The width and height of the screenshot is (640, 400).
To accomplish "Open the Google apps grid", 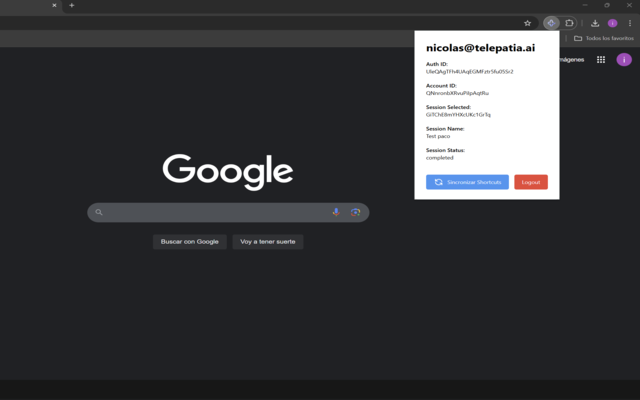I will 601,60.
